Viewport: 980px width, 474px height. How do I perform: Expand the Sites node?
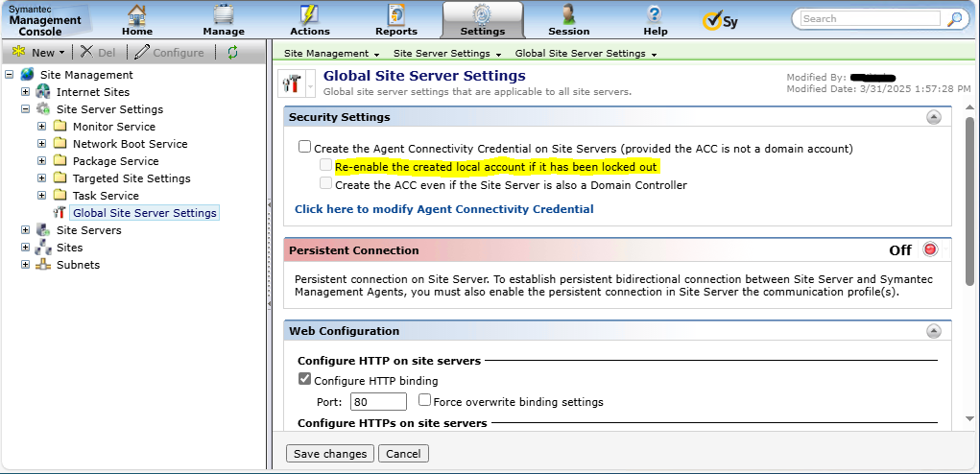(25, 248)
